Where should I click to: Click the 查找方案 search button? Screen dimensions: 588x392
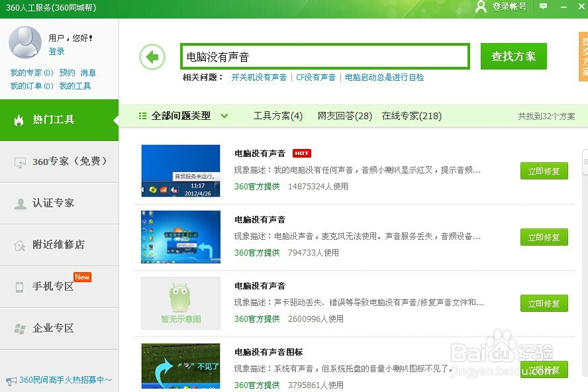[x=513, y=56]
